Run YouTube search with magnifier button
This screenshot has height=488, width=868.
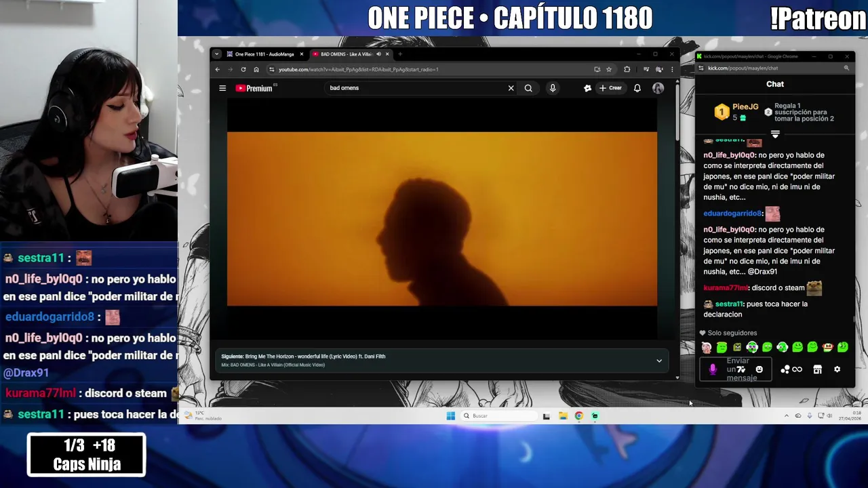click(528, 88)
